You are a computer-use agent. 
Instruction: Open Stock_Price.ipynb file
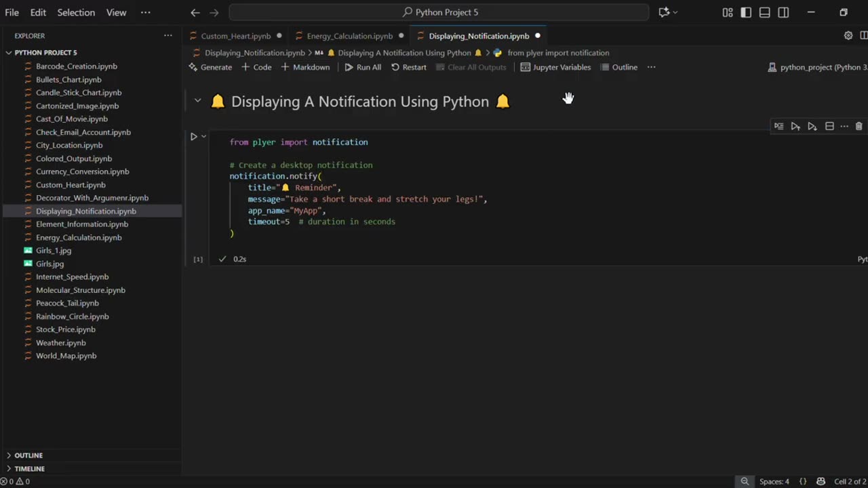[65, 329]
